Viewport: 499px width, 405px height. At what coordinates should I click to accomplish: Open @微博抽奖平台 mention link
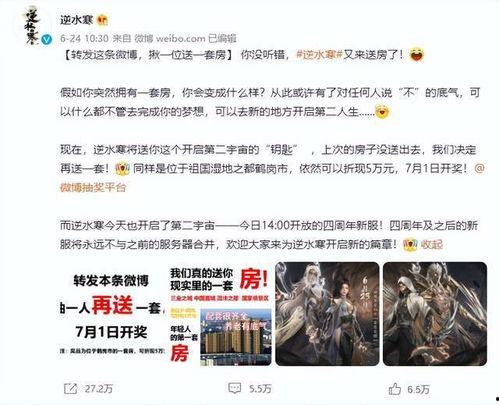click(272, 178)
